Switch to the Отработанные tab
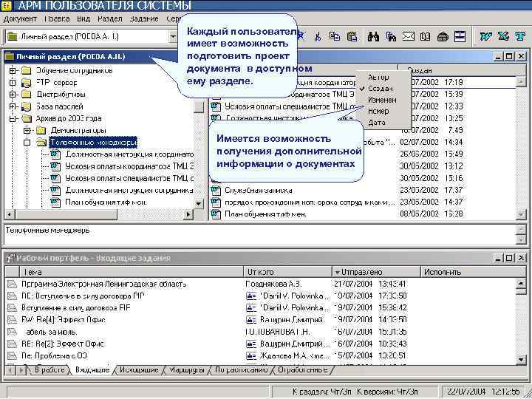This screenshot has width=532, height=399. (303, 370)
